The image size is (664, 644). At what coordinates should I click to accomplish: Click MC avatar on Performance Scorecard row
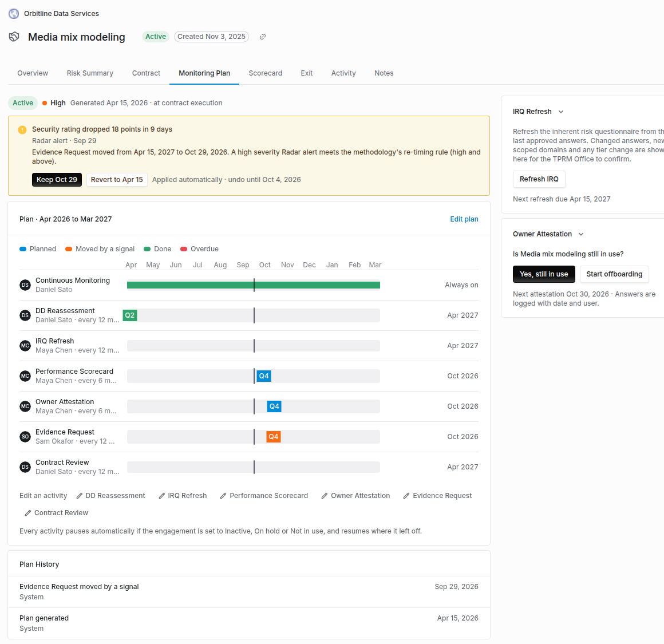pyautogui.click(x=25, y=376)
